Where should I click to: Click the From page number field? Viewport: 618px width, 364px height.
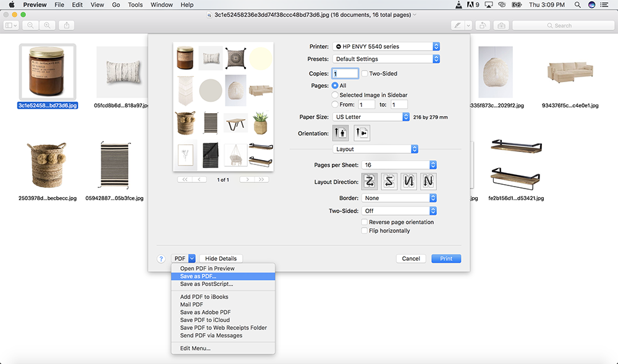click(x=366, y=105)
